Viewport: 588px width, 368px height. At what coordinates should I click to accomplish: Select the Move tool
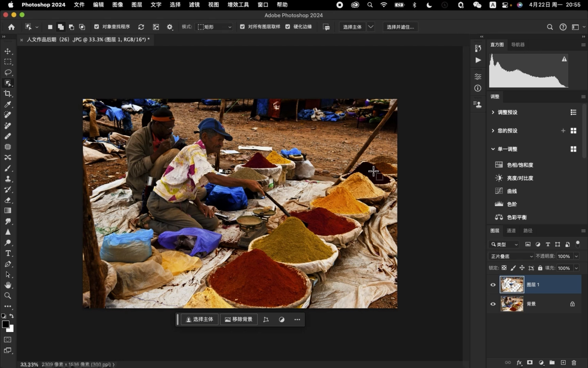tap(7, 51)
